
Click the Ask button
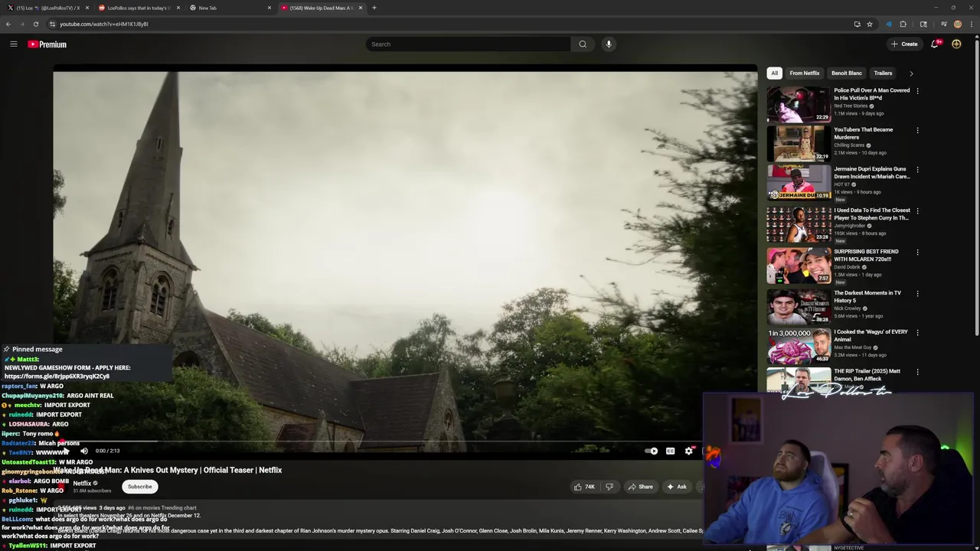point(677,487)
